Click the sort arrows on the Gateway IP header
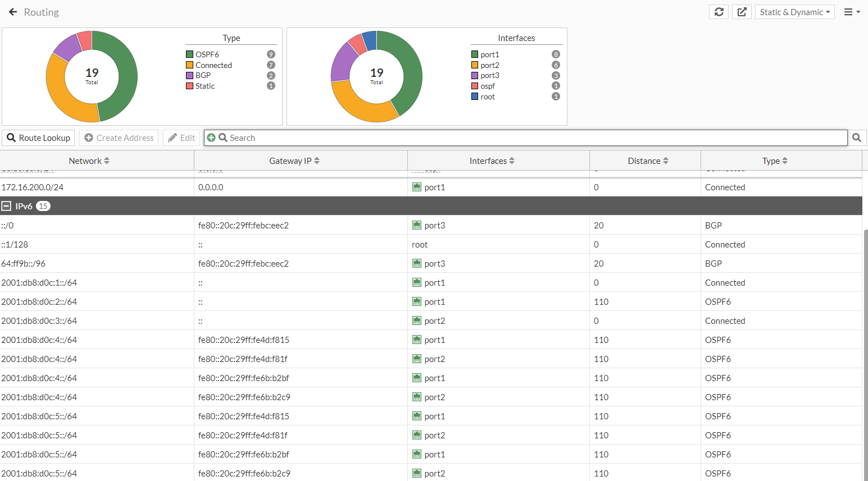The width and height of the screenshot is (868, 481). 317,160
